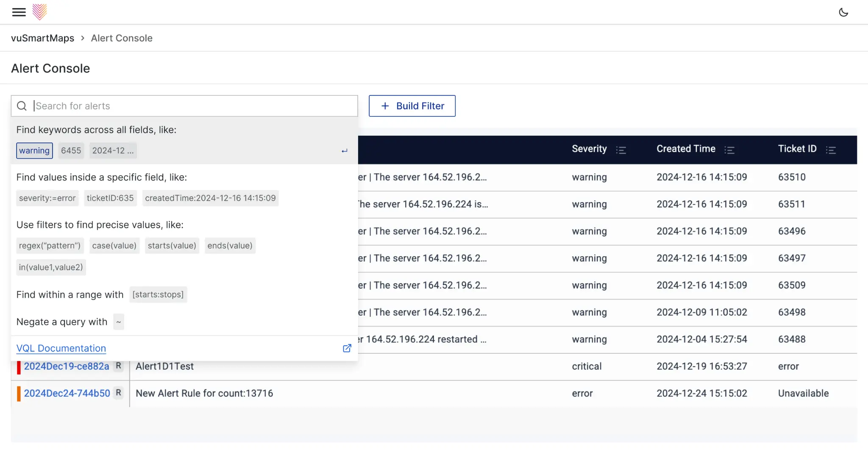This screenshot has height=456, width=868.
Task: Open alert 2024Dec24-744b50 link
Action: [67, 394]
